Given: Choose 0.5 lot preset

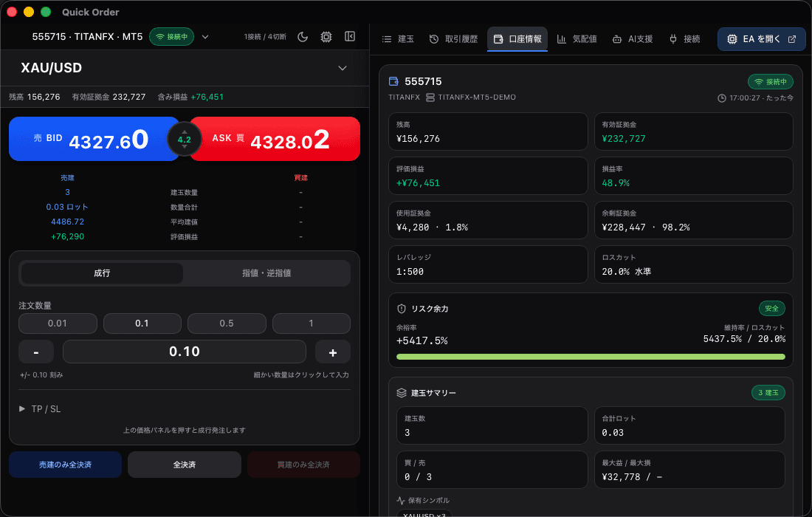Looking at the screenshot, I should coord(227,323).
